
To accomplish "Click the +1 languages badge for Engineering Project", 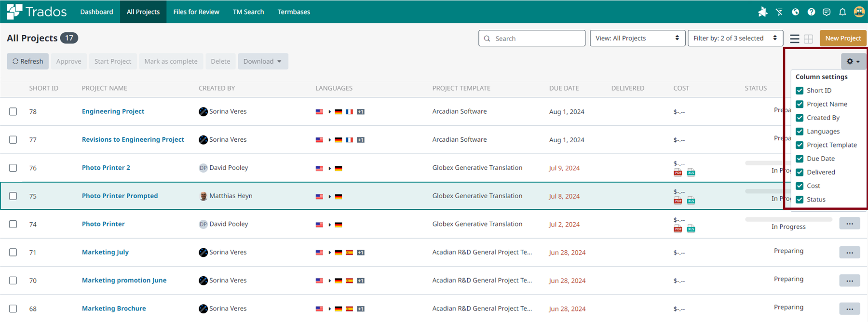I will click(361, 112).
